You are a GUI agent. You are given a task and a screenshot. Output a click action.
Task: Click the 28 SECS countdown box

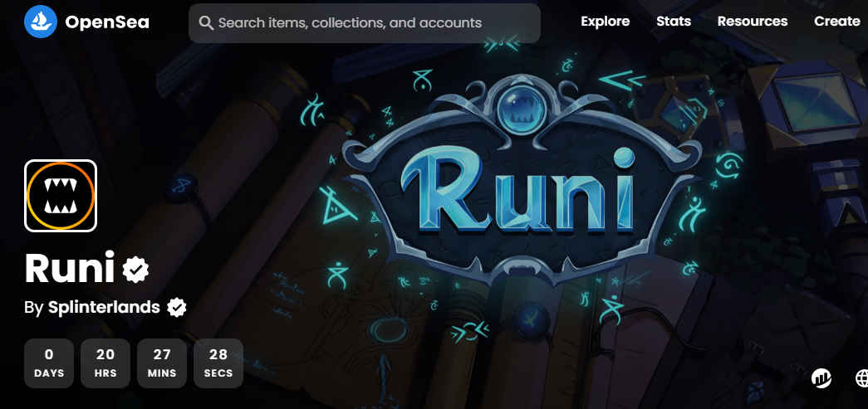tap(218, 363)
